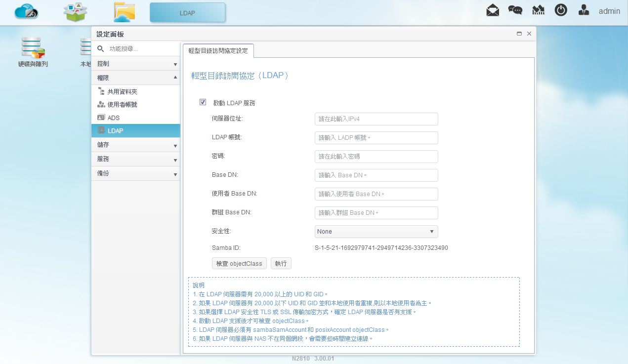628x364 pixels.
Task: Click note 3 about TLS 或 SSL
Action: point(305,312)
